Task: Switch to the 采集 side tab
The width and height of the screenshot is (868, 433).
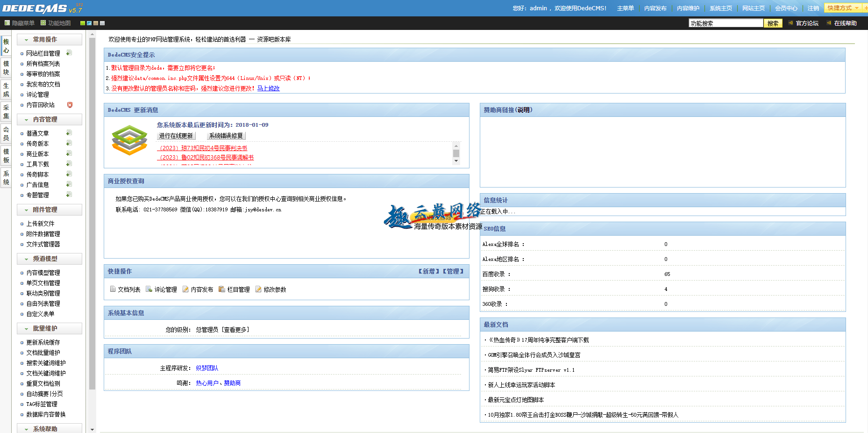Action: click(x=6, y=112)
